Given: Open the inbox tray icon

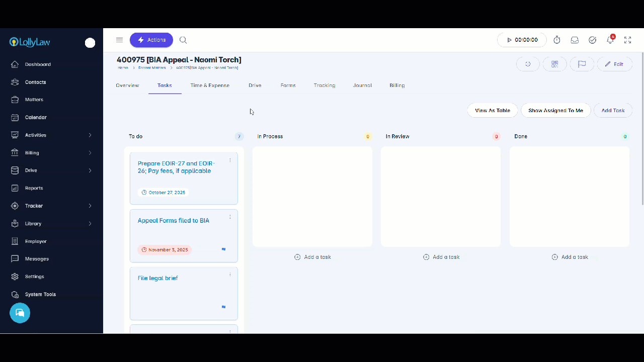Looking at the screenshot, I should point(575,40).
